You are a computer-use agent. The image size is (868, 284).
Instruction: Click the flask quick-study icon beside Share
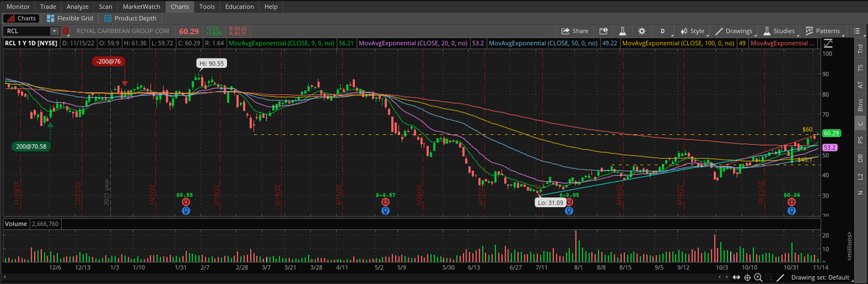point(622,31)
